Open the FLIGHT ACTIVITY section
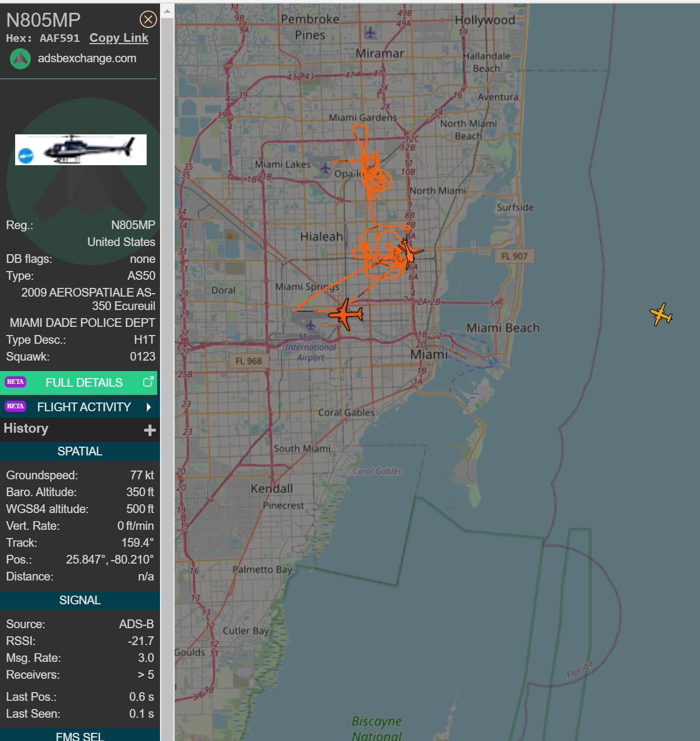Screen dimensions: 700x741 click(x=79, y=407)
